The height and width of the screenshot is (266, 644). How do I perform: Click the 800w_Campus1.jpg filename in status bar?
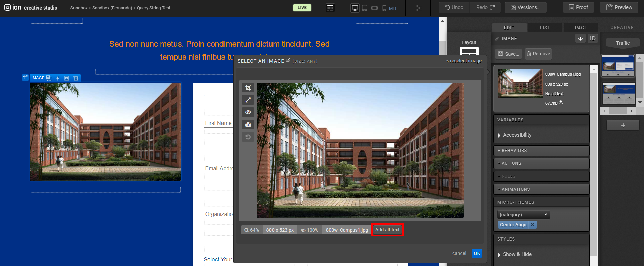(347, 230)
